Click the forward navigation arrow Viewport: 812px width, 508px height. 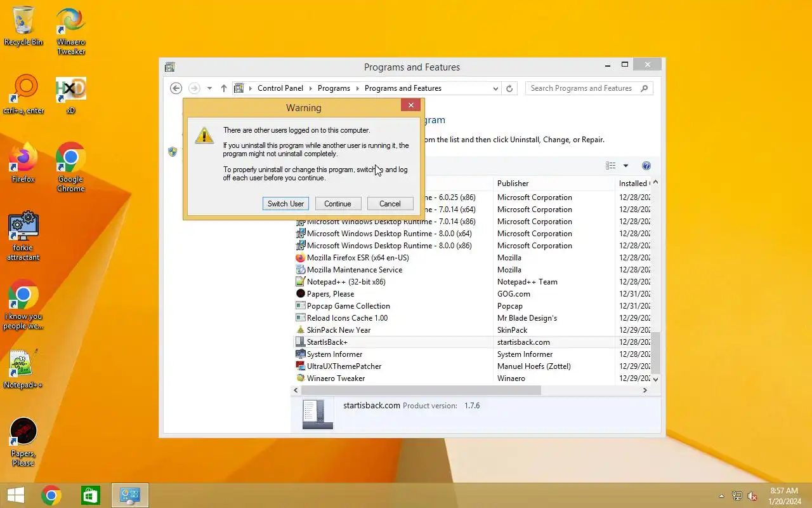click(x=194, y=88)
